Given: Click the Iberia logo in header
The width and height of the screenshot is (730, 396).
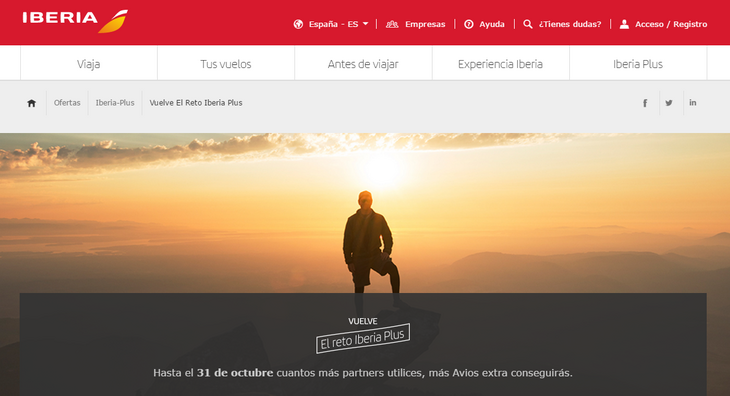Looking at the screenshot, I should pos(75,20).
